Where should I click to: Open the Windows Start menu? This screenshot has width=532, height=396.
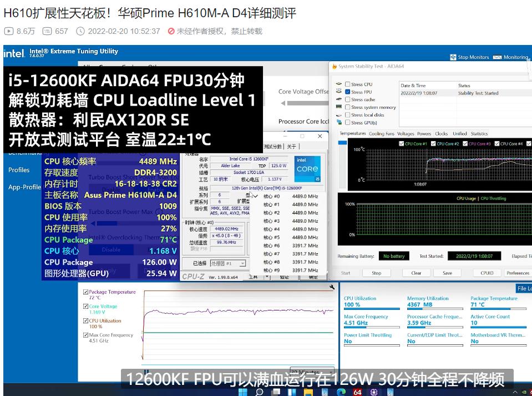pos(242,392)
